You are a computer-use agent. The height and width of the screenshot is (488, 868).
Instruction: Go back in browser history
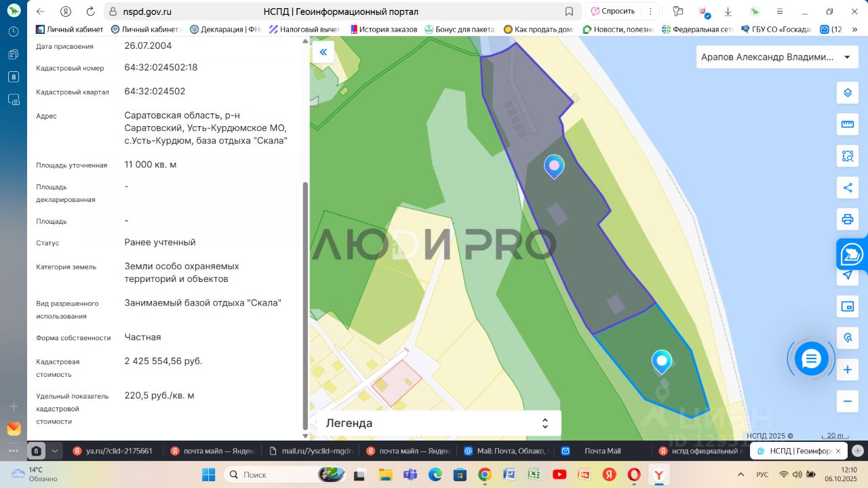(x=40, y=12)
